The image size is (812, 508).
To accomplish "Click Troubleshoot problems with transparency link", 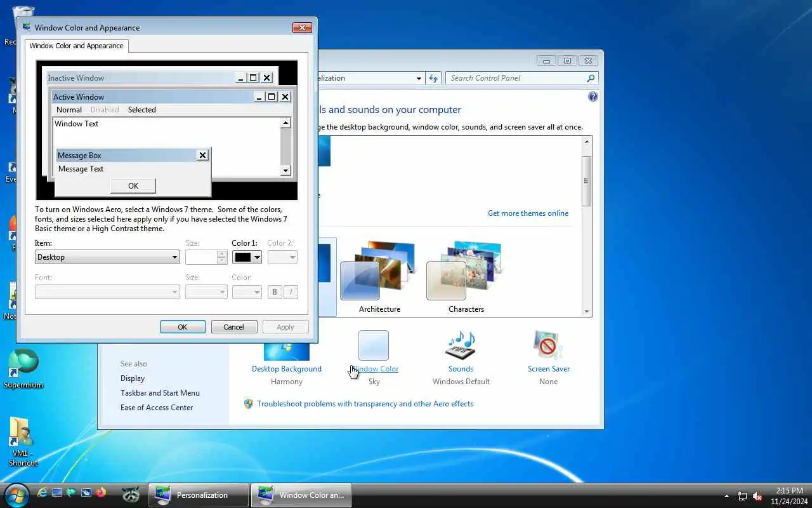I will click(x=365, y=404).
